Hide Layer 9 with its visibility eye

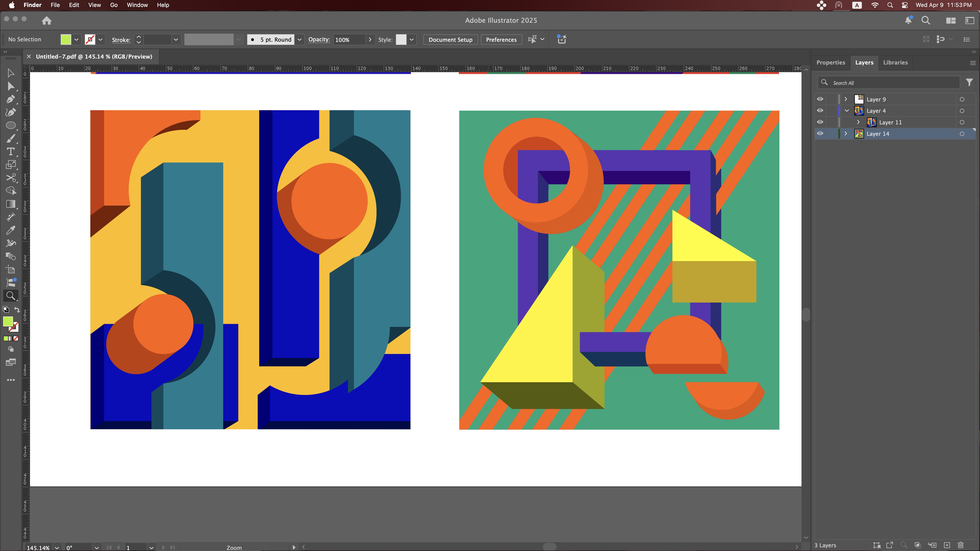820,99
